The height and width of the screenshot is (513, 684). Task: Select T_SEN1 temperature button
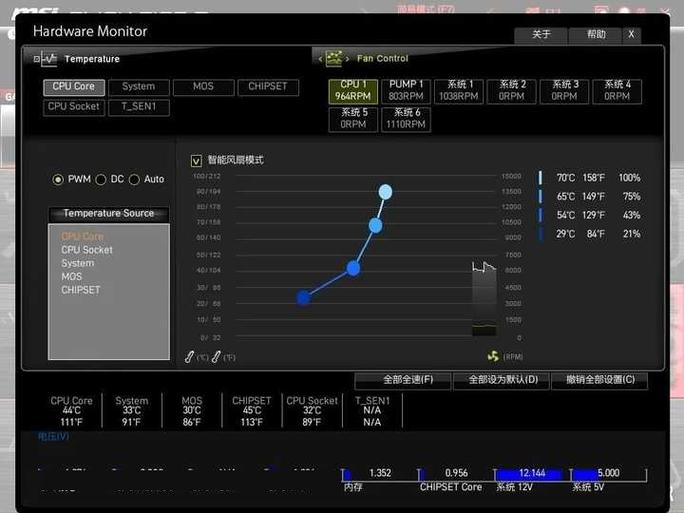[x=139, y=107]
